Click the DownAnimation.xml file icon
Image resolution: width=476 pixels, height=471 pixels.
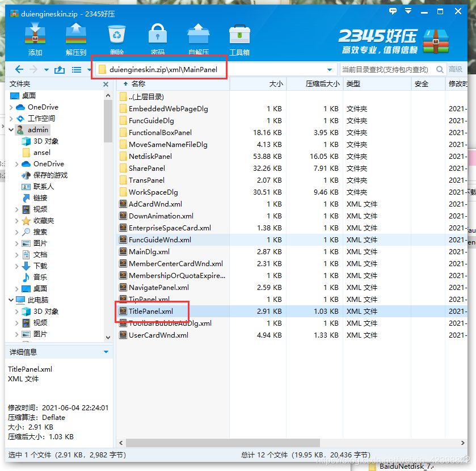[123, 216]
